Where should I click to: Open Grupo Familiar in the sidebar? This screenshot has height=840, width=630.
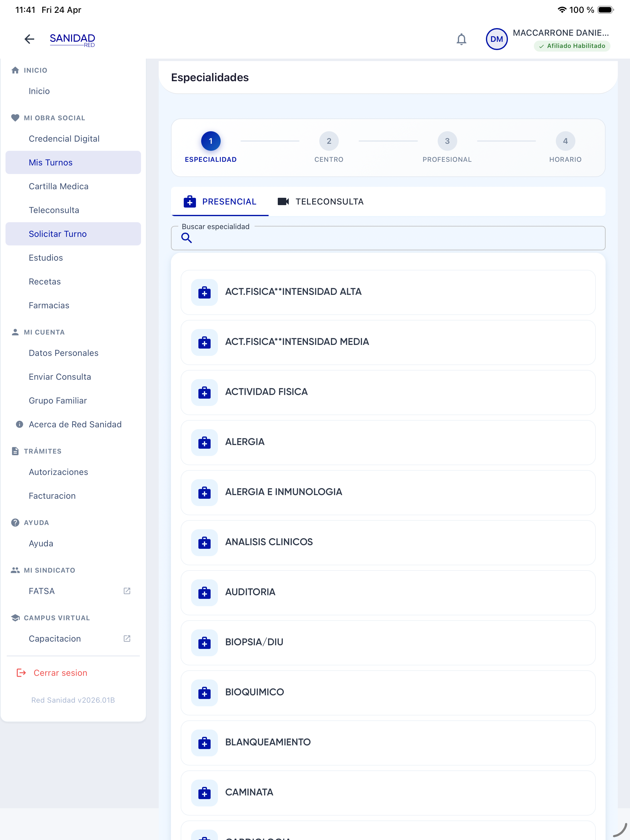(73, 401)
